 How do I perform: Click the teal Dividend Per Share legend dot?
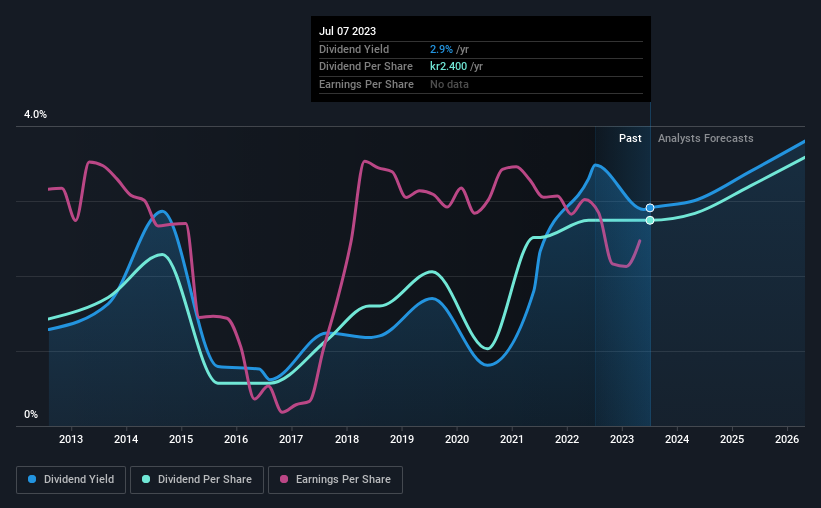[x=146, y=479]
